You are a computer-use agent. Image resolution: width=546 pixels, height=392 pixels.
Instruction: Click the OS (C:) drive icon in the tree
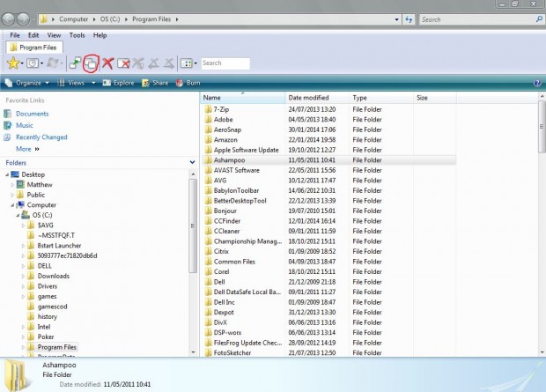[x=26, y=215]
